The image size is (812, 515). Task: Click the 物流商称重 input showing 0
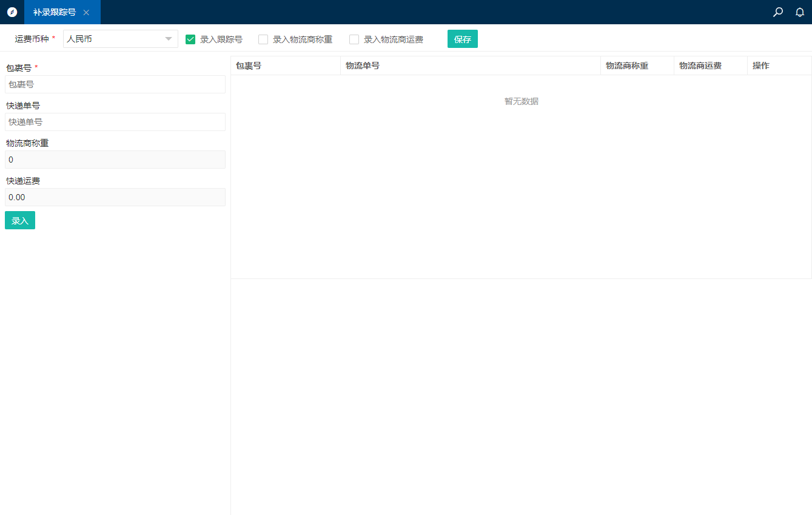coord(115,160)
